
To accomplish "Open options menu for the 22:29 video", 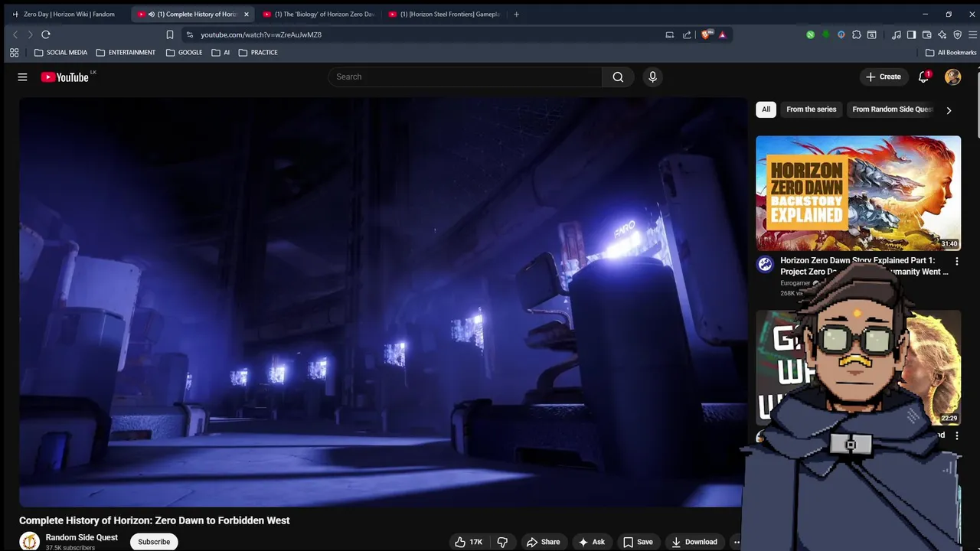I will tap(956, 435).
